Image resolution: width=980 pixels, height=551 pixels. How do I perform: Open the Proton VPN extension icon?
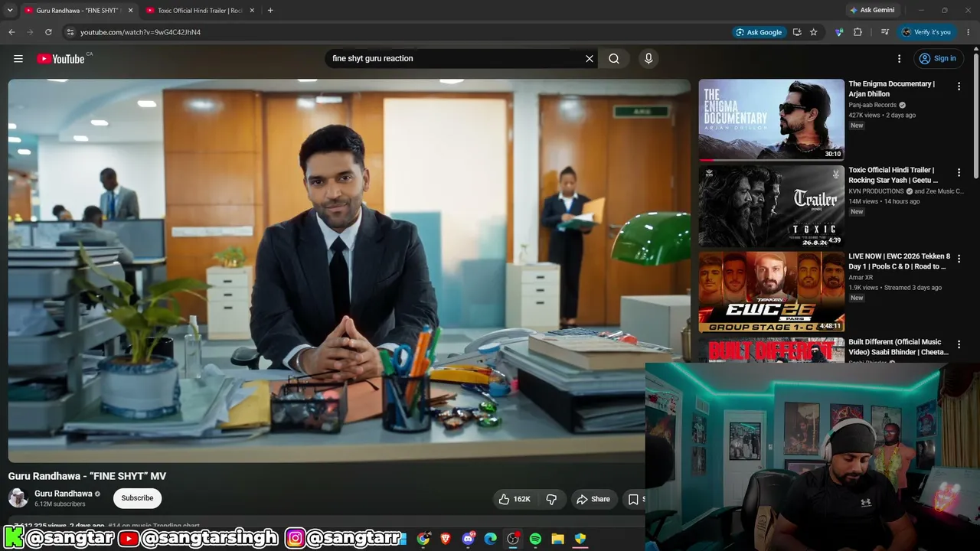point(839,32)
